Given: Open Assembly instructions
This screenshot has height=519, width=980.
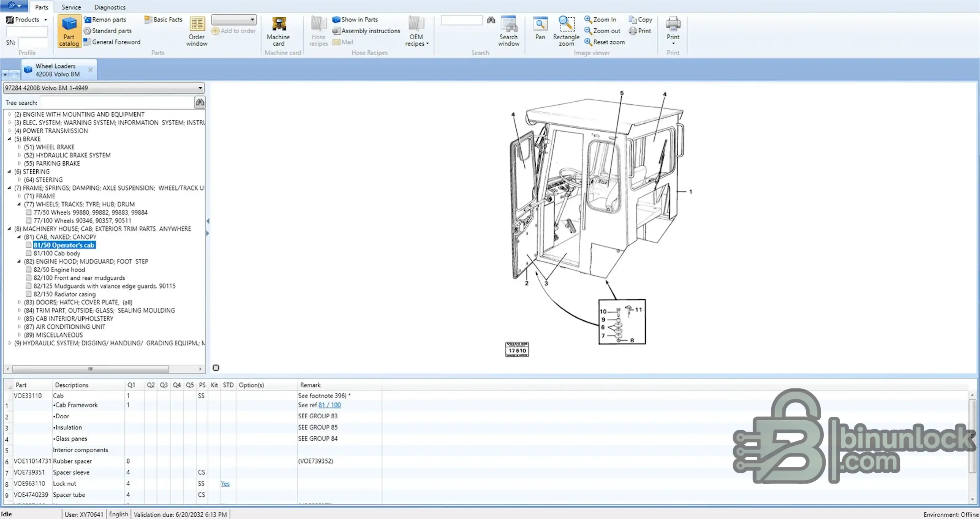Looking at the screenshot, I should click(366, 31).
